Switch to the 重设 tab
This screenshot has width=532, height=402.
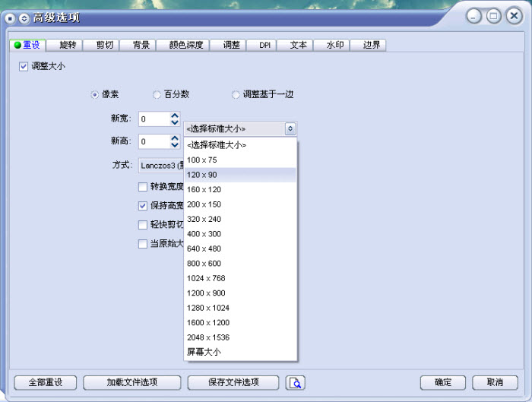28,45
